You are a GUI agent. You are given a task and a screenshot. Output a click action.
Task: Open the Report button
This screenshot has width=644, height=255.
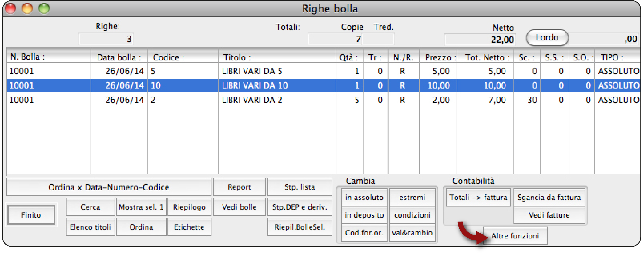[x=239, y=187]
